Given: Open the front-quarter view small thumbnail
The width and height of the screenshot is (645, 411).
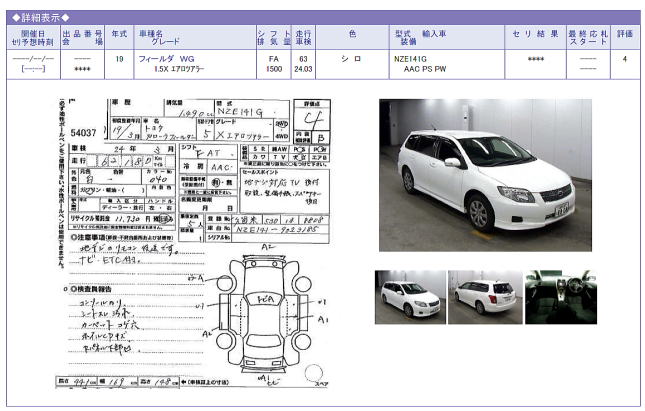Looking at the screenshot, I should click(410, 297).
